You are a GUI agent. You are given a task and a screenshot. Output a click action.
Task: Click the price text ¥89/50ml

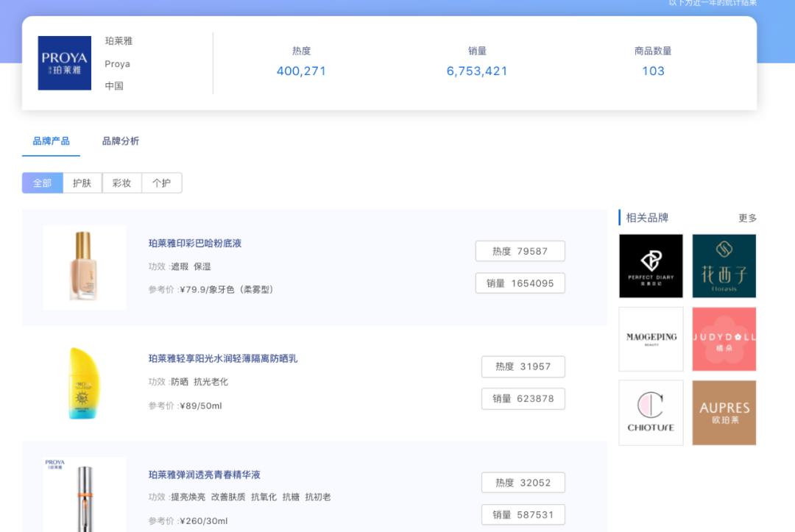(201, 406)
